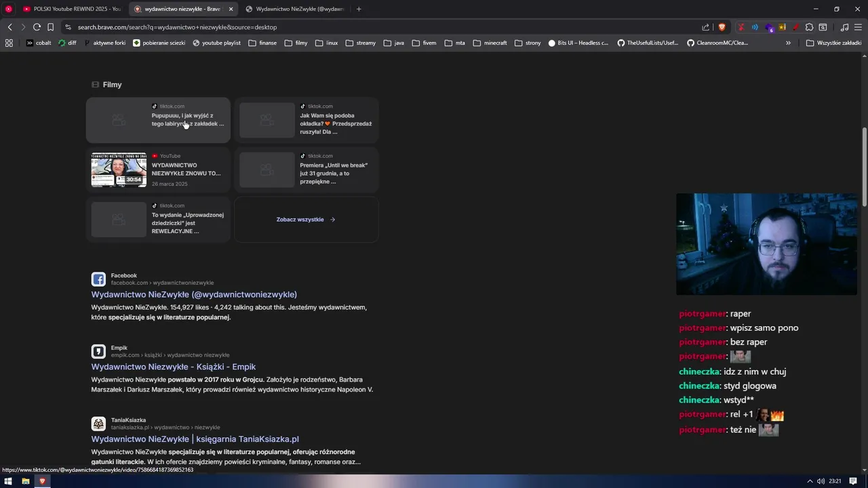This screenshot has width=868, height=488.
Task: Open Jak Wam się podoba okładka TikTok video
Action: click(307, 120)
